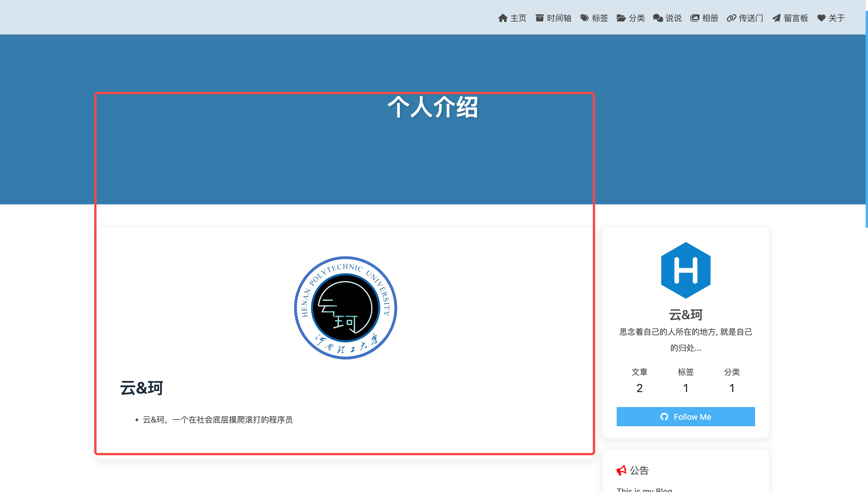Select the tag icon next to 标签
868x492 pixels.
pos(584,18)
